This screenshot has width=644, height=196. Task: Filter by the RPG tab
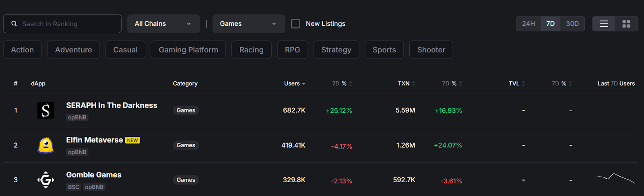click(x=292, y=50)
